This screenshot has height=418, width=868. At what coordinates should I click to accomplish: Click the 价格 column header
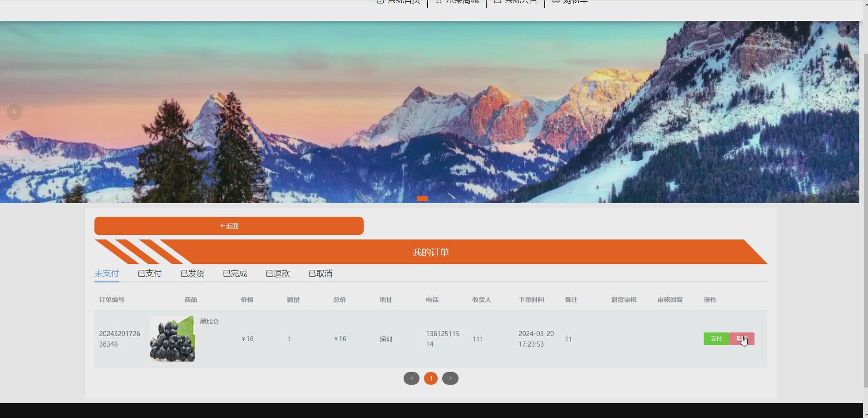[x=247, y=300]
